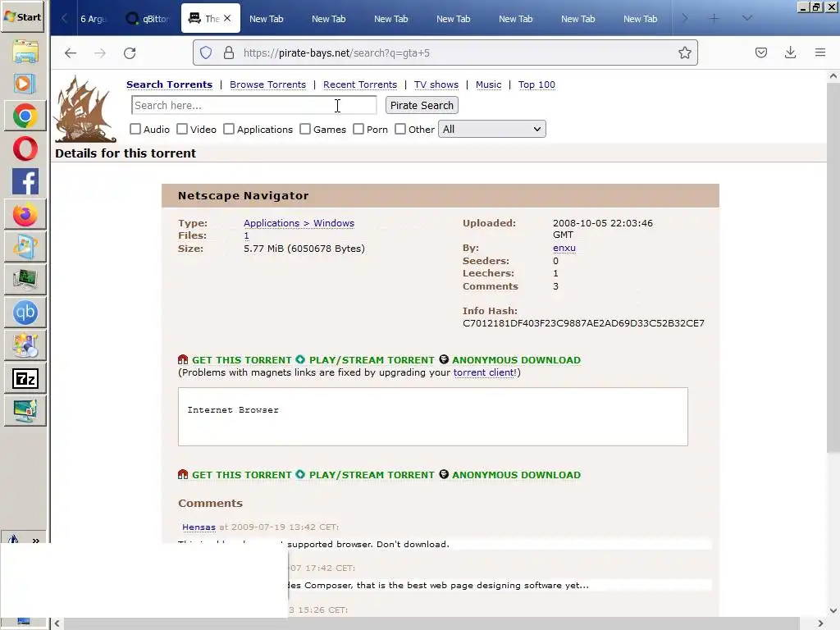Open Top 100 menu link
The image size is (840, 630).
536,84
